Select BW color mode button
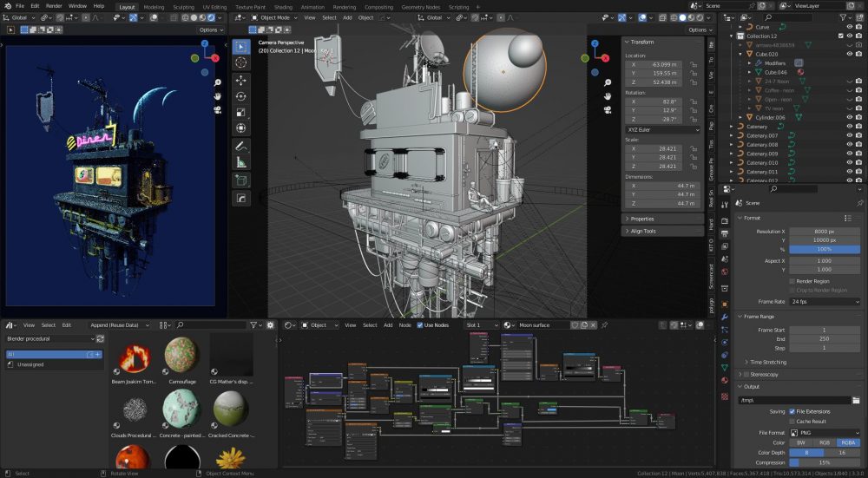The image size is (868, 478). pos(801,442)
